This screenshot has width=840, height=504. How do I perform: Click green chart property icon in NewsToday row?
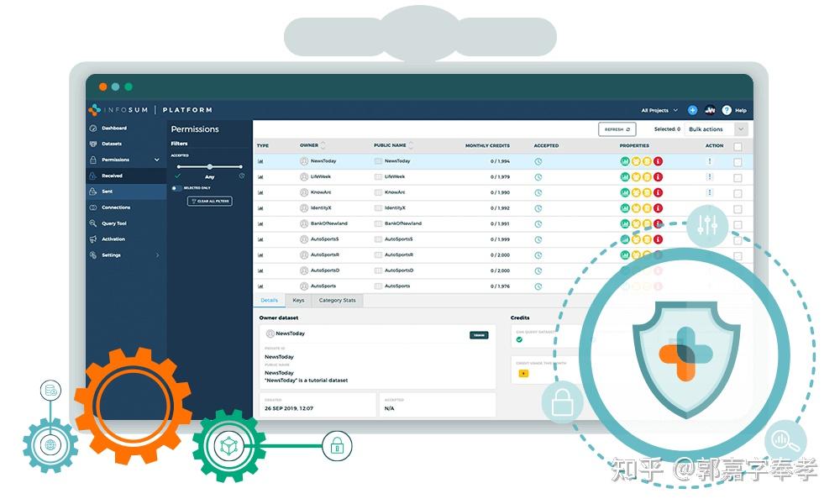tap(625, 161)
